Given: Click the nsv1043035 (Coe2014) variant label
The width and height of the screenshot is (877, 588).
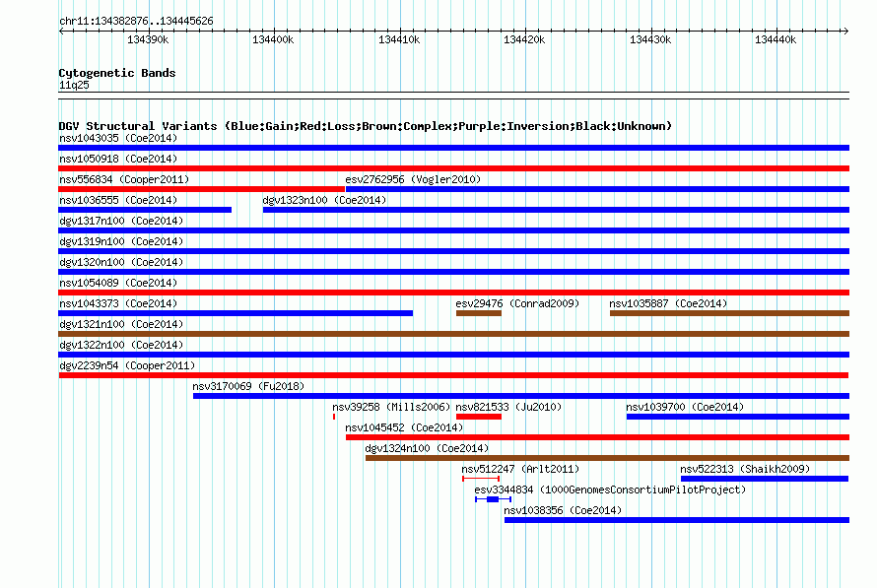Looking at the screenshot, I should (x=118, y=138).
